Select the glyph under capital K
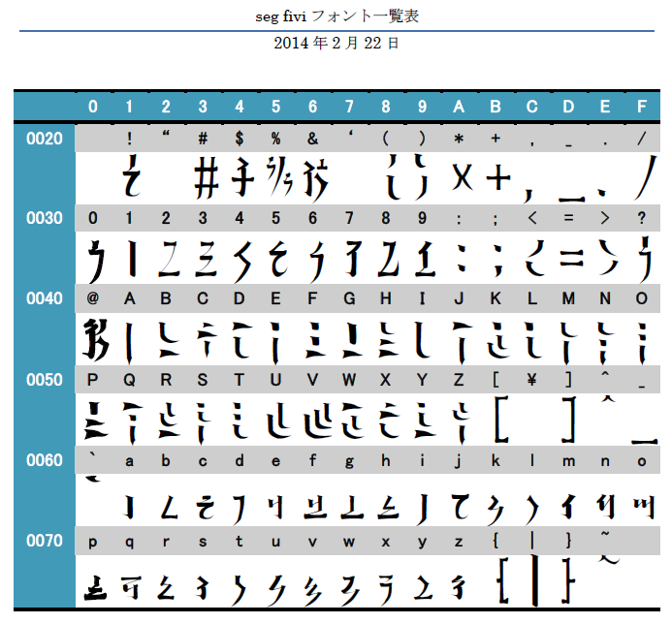This screenshot has height=624, width=672. 497,340
